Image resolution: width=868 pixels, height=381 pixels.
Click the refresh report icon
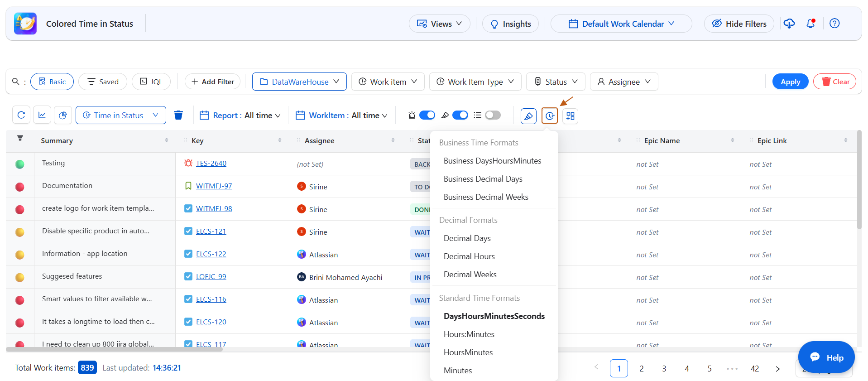point(21,116)
